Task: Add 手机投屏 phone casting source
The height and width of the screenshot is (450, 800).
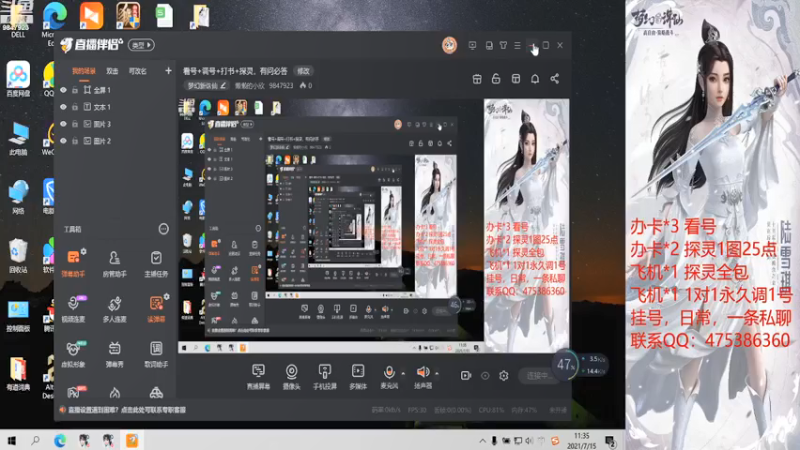Action: (324, 377)
